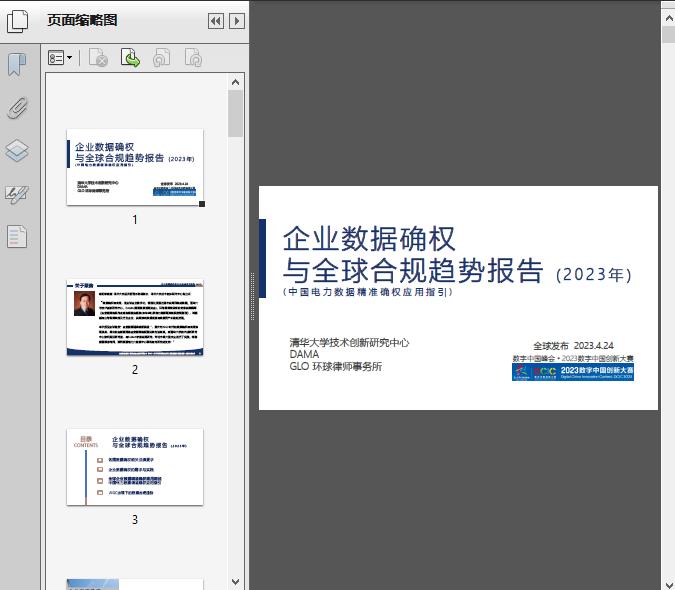
Task: Click the title 企业数据确权 in document
Action: 369,239
